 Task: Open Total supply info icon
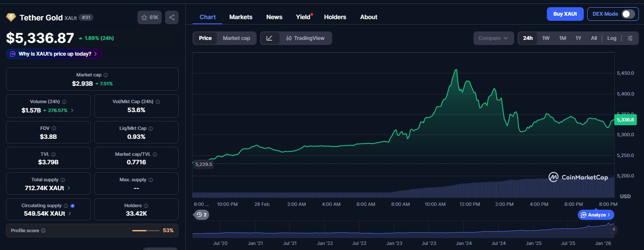pos(63,180)
